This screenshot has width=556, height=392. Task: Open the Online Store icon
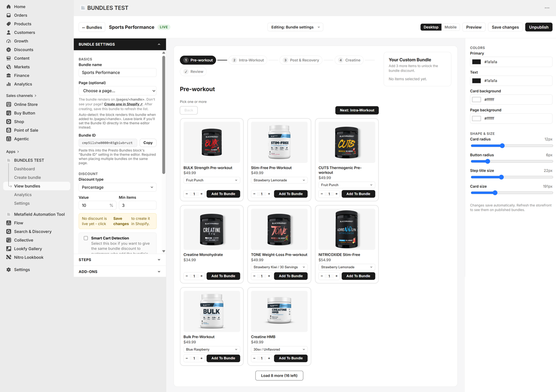9,104
